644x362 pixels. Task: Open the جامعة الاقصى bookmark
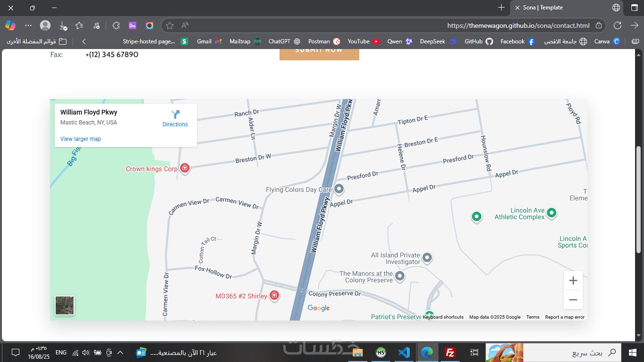565,41
